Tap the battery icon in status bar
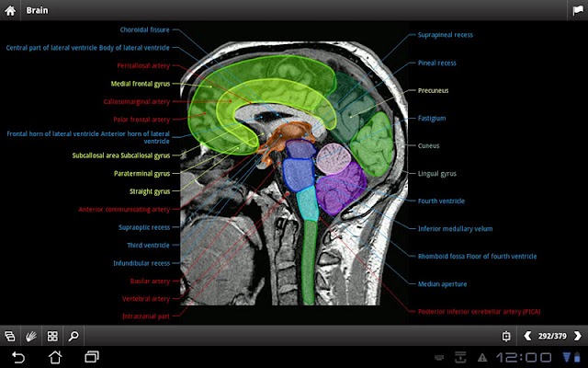Viewport: 588px width, 368px height. 578,357
